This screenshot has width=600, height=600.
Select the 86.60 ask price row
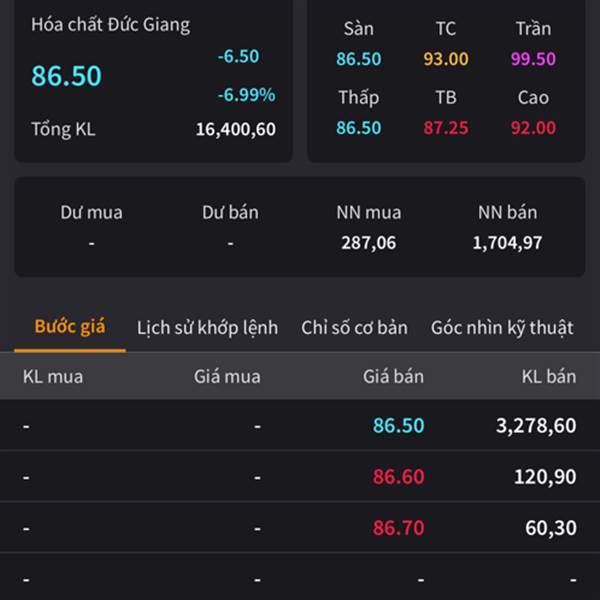click(x=398, y=477)
